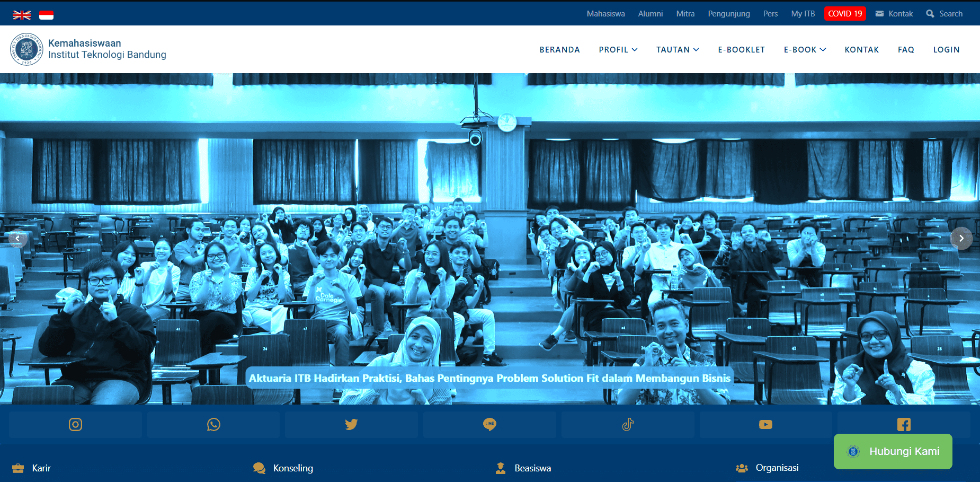Open the LINE chat icon
The width and height of the screenshot is (980, 482).
(489, 425)
